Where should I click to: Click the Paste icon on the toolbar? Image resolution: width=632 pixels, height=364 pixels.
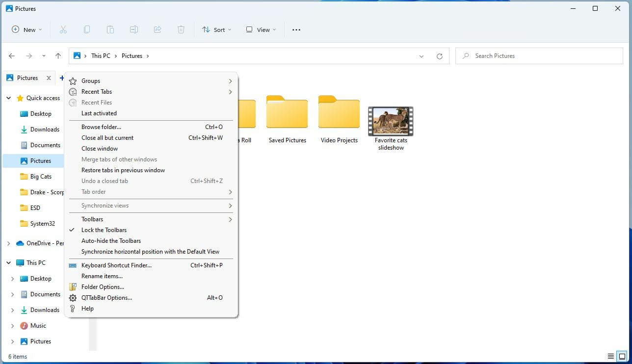click(x=110, y=29)
